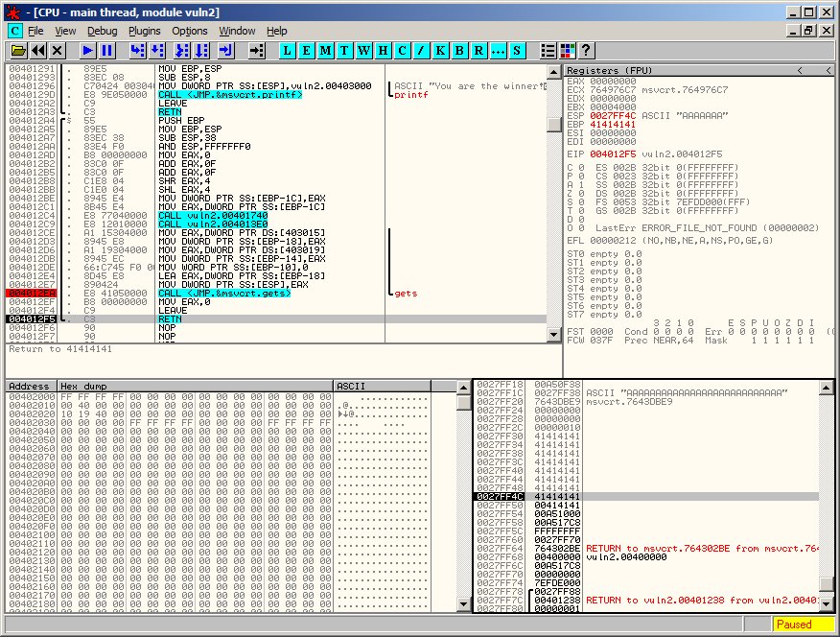Open CPU window with C button

(402, 50)
